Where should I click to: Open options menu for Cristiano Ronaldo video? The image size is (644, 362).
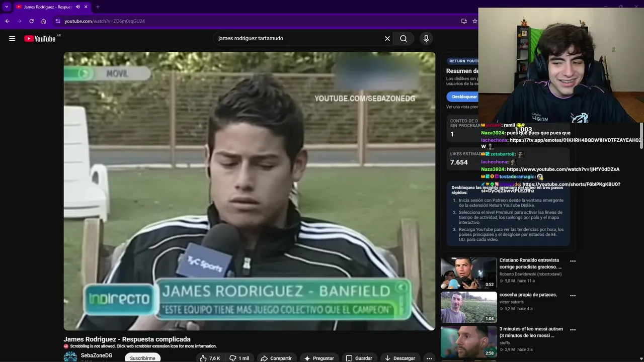[573, 261]
